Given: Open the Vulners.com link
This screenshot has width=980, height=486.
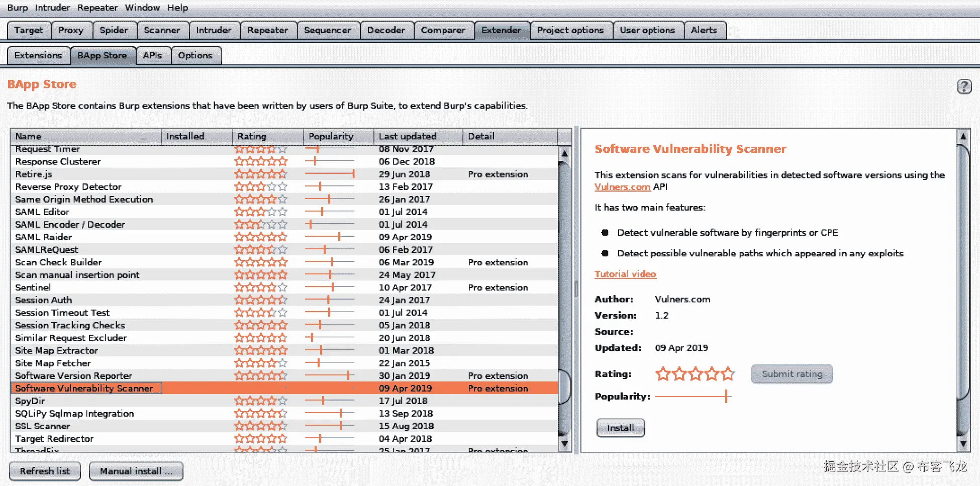Looking at the screenshot, I should click(x=622, y=187).
